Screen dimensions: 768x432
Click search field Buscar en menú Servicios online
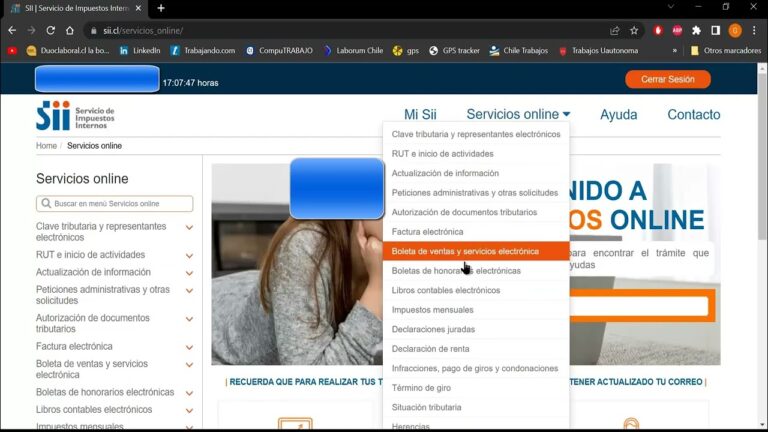[115, 204]
